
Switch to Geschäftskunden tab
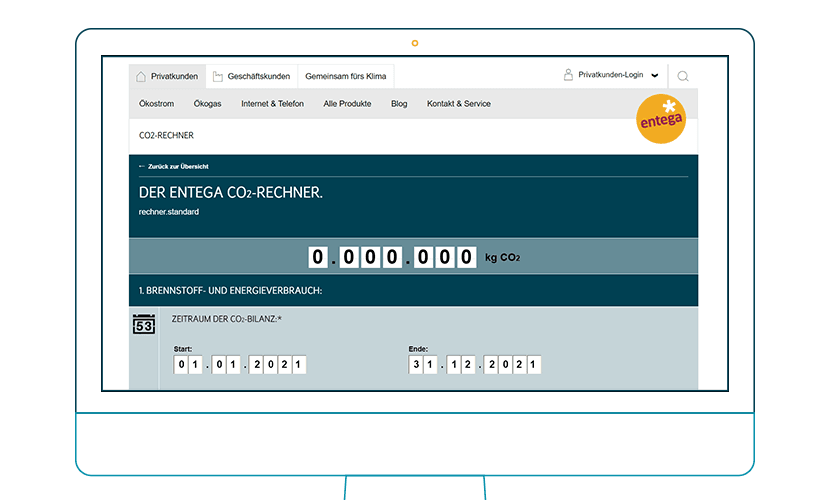pos(252,76)
